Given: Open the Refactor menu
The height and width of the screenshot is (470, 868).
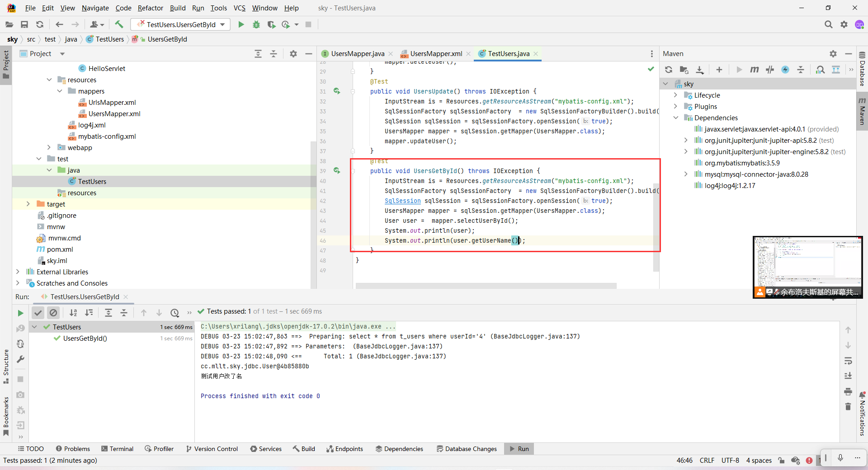Looking at the screenshot, I should [x=150, y=8].
